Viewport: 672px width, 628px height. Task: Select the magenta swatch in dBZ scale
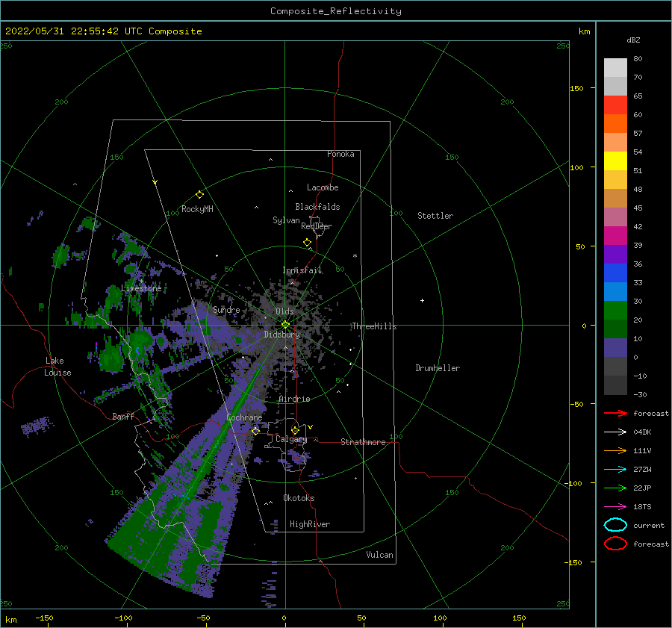pos(615,236)
